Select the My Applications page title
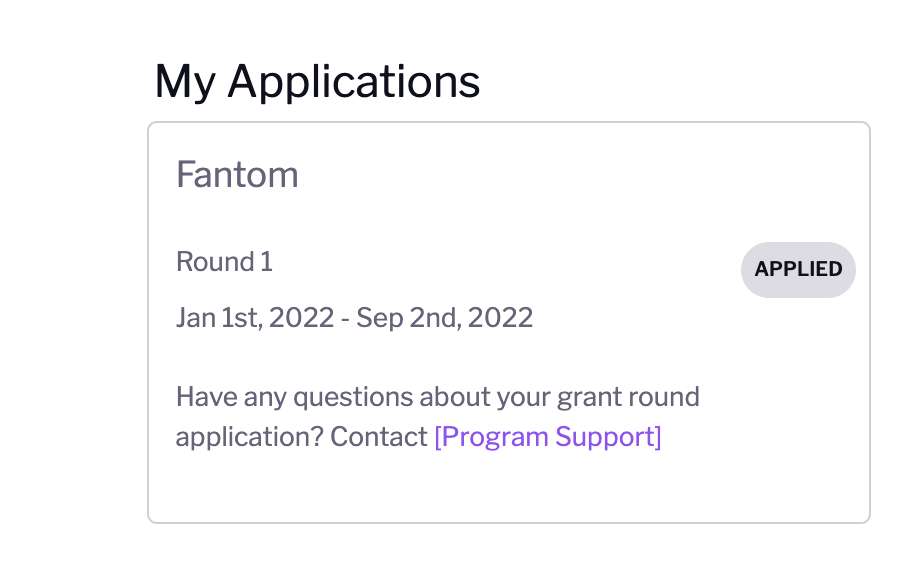This screenshot has width=914, height=586. pos(316,80)
